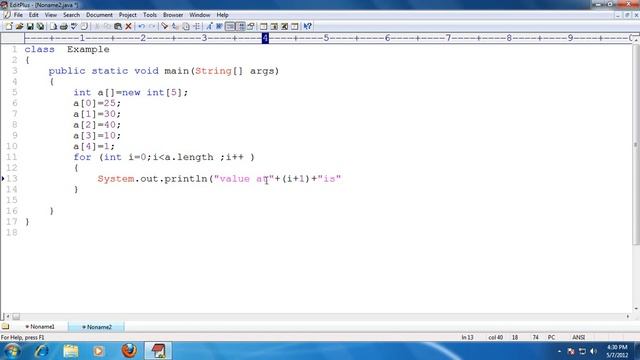Open the Help menu
Viewport: 640px width, 360px height.
click(x=222, y=15)
